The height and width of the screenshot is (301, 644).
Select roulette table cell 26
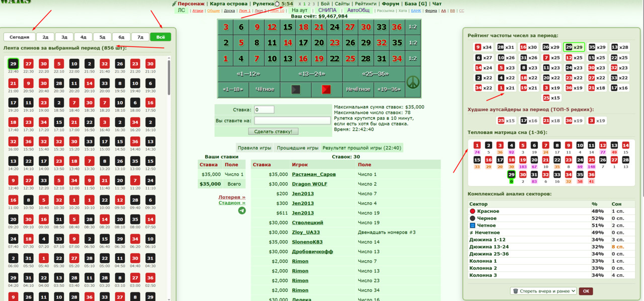[350, 43]
